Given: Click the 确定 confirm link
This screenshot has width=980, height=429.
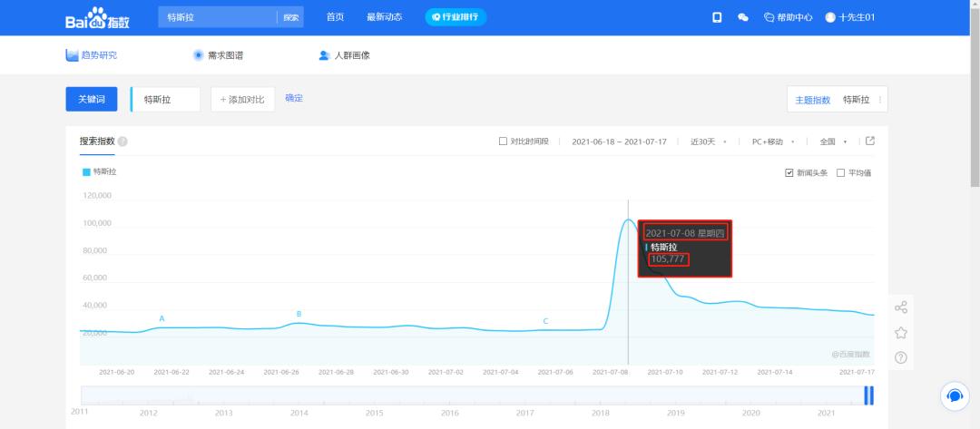Looking at the screenshot, I should click(294, 98).
